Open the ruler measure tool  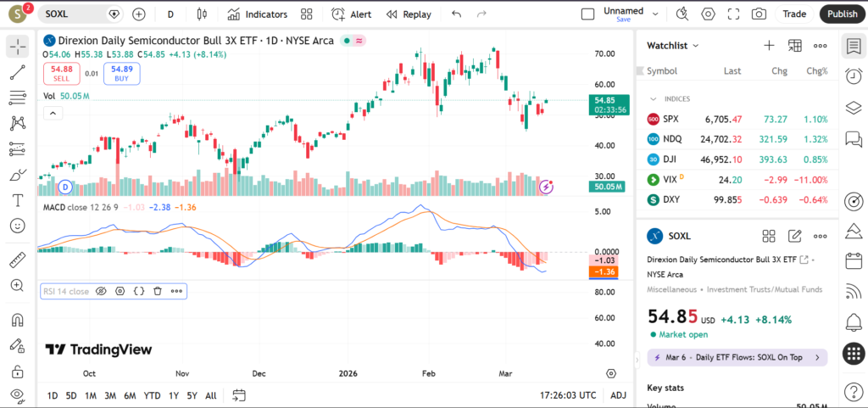point(17,260)
